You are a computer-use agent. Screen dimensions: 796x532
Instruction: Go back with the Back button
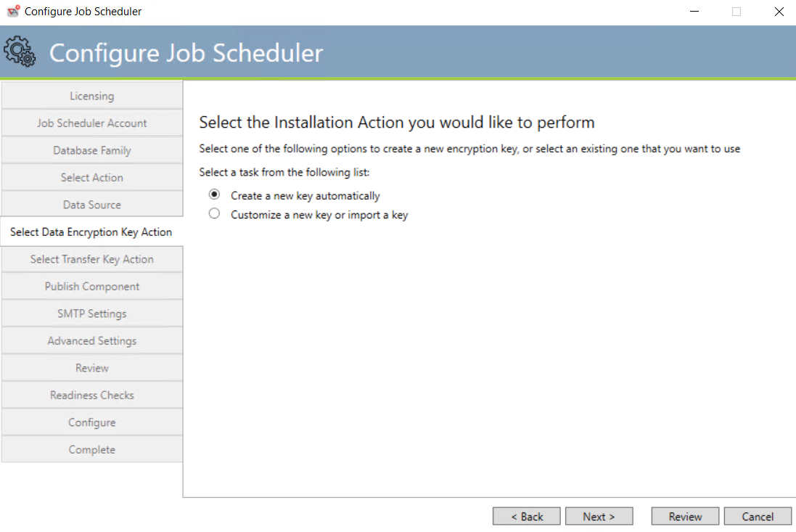[x=527, y=516]
